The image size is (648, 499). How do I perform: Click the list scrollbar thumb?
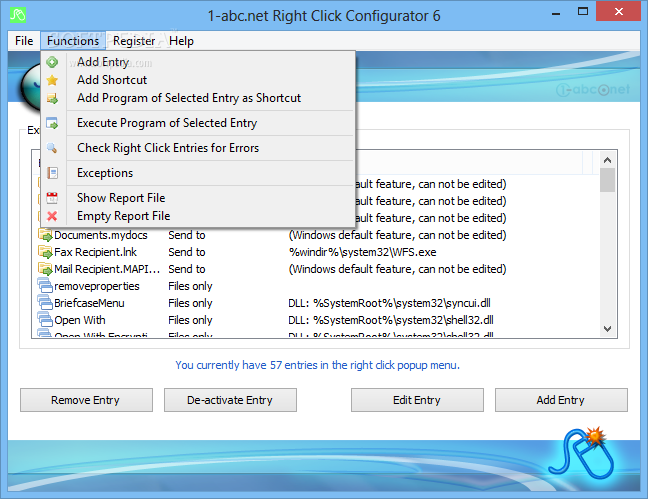point(608,180)
